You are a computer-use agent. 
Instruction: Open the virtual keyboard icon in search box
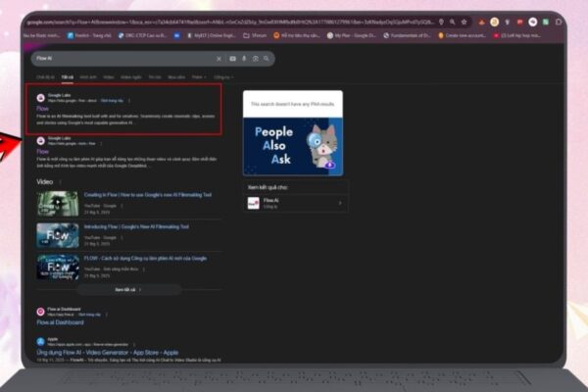[233, 59]
